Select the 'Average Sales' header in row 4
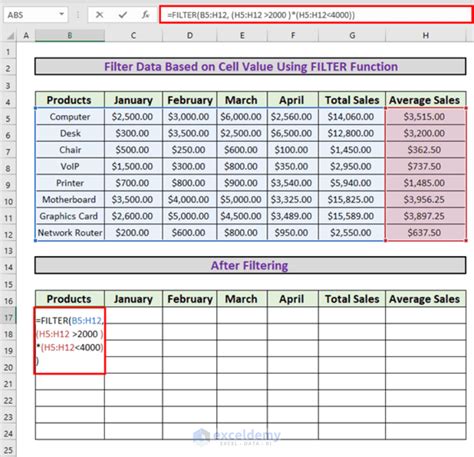This screenshot has height=457, width=474. 426,100
